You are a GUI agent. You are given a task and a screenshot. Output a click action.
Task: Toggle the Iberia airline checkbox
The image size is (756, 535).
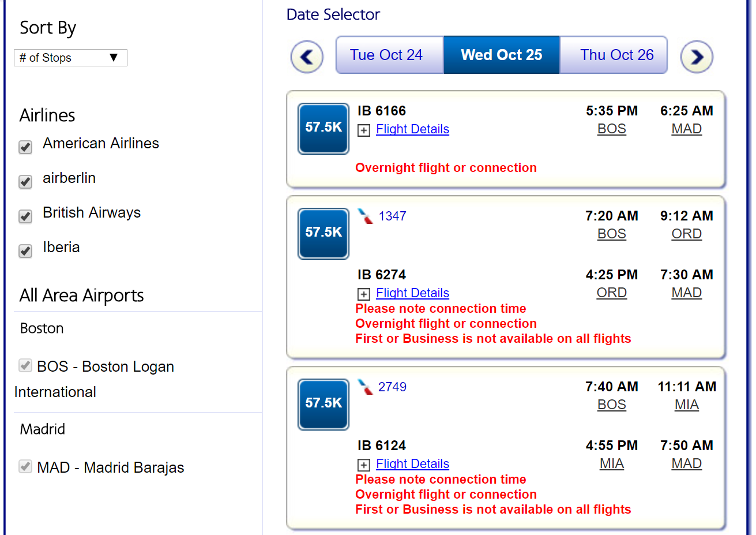pyautogui.click(x=25, y=251)
